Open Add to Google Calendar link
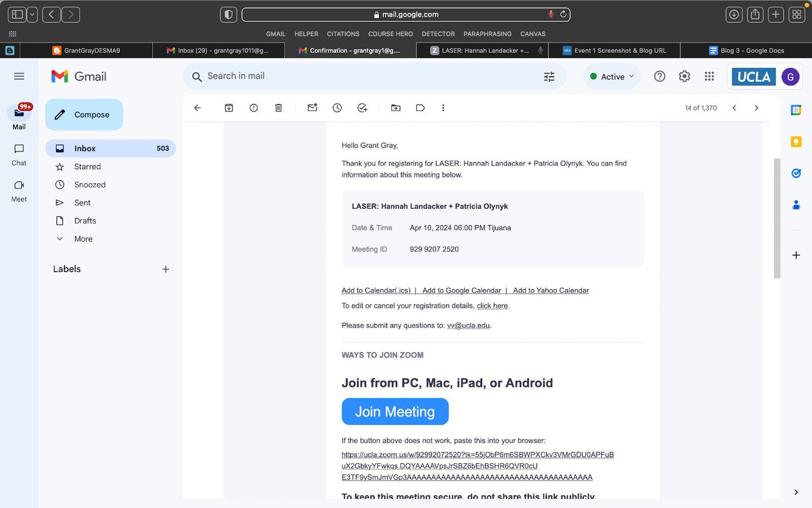The height and width of the screenshot is (508, 812). (x=462, y=291)
